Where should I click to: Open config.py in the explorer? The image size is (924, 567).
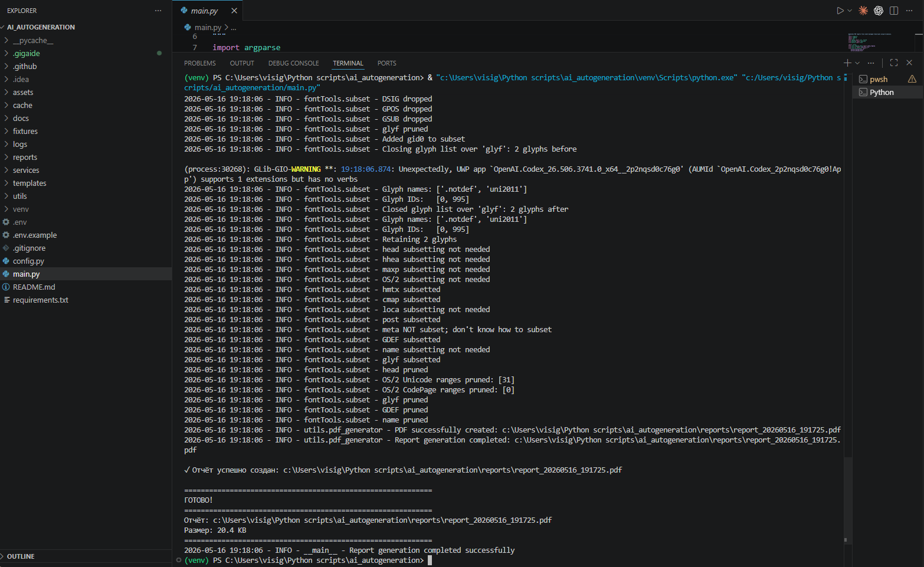click(86, 261)
